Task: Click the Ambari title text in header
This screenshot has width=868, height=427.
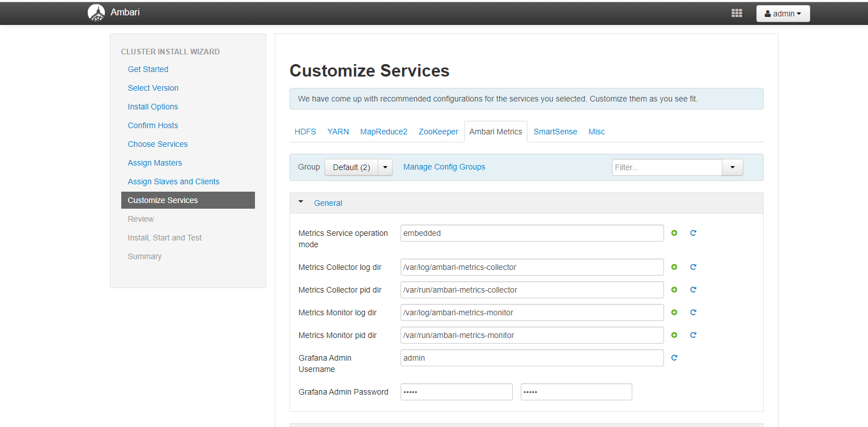Action: coord(125,12)
